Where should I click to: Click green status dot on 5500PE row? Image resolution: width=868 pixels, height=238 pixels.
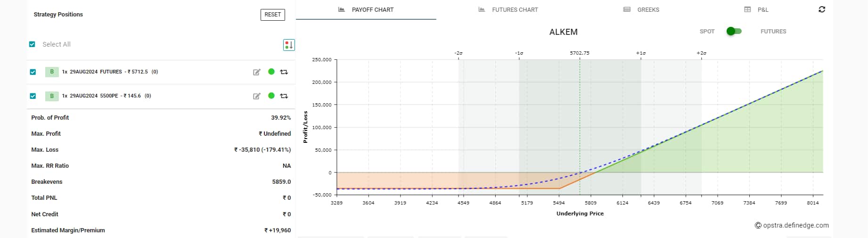tap(271, 96)
